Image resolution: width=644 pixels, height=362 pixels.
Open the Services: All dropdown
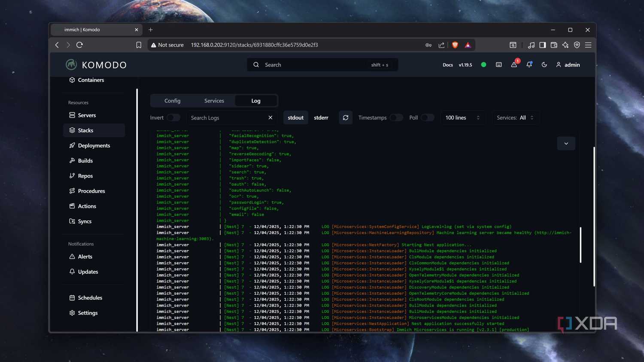515,118
